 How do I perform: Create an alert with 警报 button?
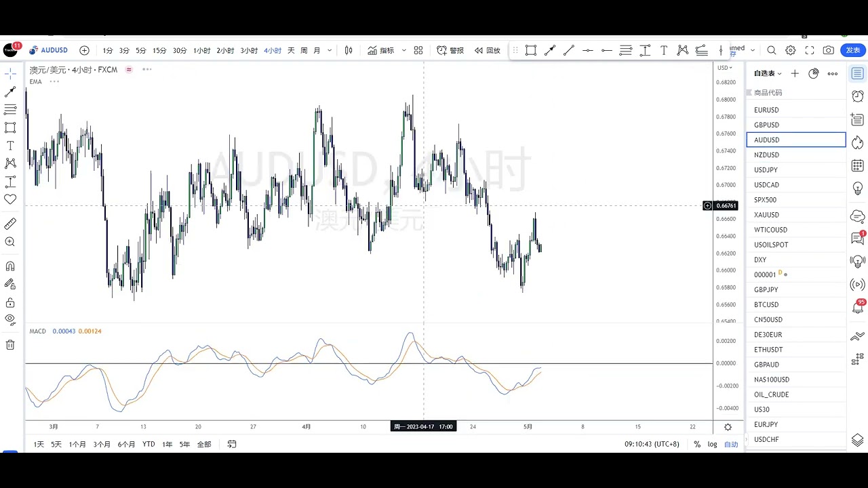pyautogui.click(x=450, y=50)
